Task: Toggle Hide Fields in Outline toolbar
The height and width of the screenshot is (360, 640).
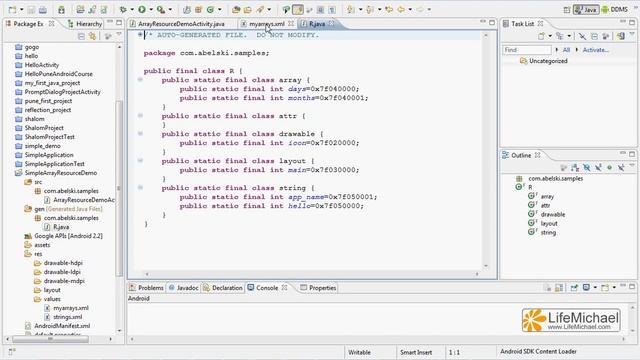Action: [586, 167]
